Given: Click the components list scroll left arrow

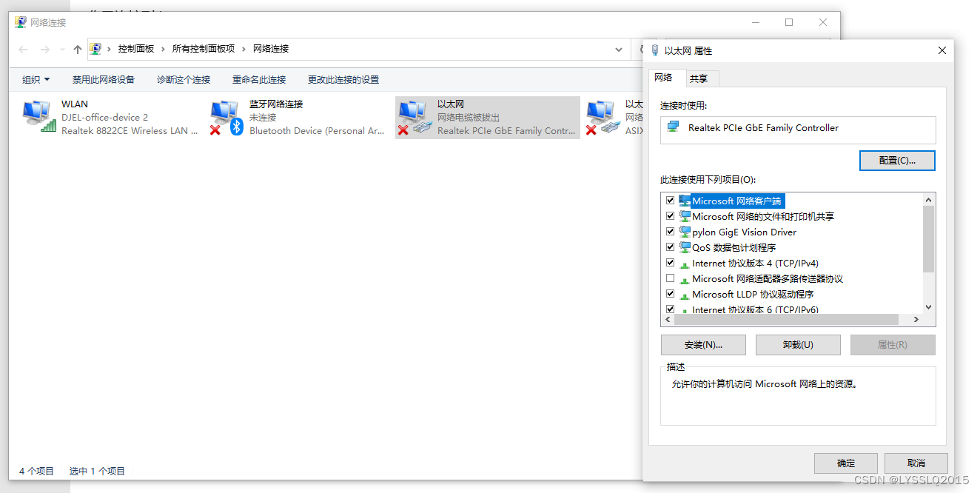Looking at the screenshot, I should pyautogui.click(x=668, y=319).
